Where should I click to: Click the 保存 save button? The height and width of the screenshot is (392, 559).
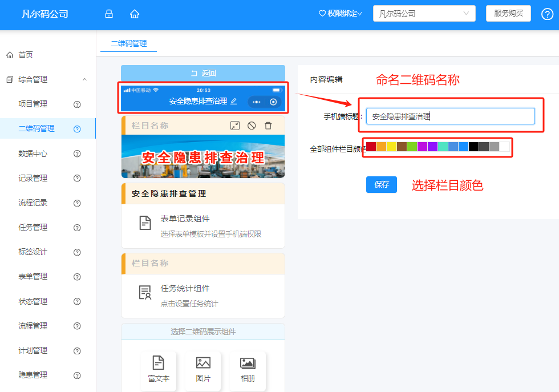(381, 184)
